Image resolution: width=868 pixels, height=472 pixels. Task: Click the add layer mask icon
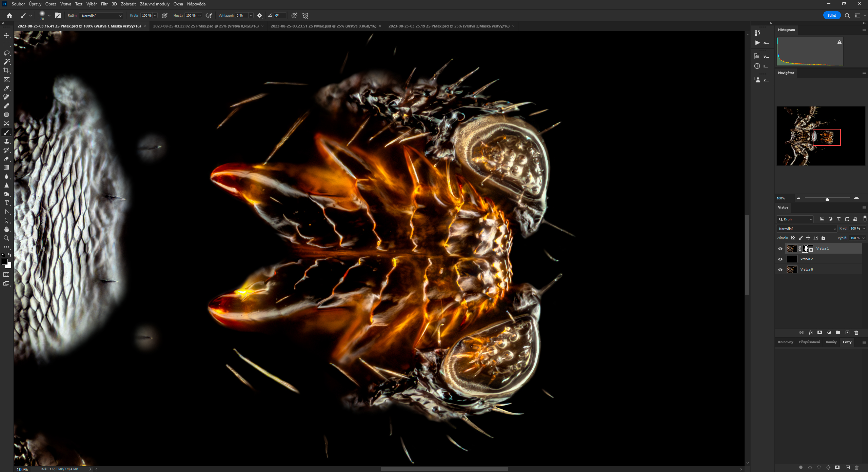coord(820,333)
